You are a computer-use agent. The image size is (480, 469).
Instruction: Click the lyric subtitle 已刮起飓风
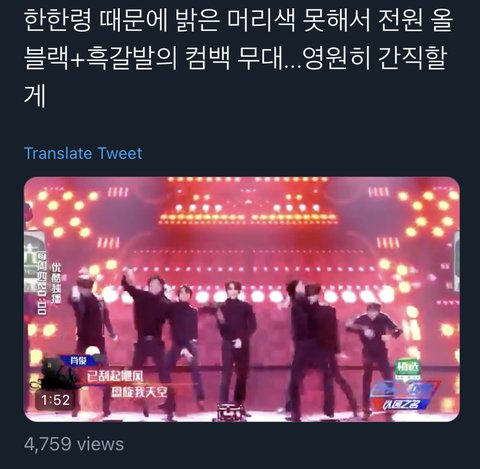pyautogui.click(x=115, y=377)
